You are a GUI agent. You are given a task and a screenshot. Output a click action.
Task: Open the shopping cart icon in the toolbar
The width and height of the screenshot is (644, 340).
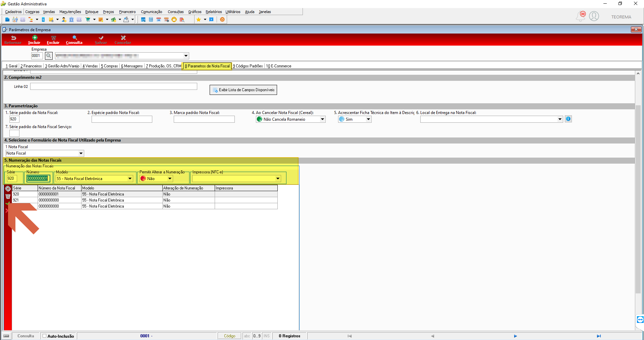coord(88,19)
